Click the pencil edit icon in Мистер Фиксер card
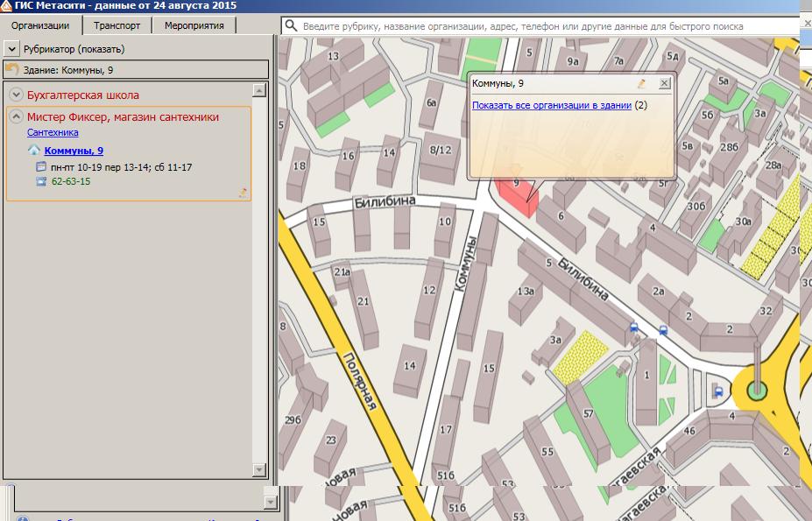Image resolution: width=812 pixels, height=521 pixels. pos(243,193)
